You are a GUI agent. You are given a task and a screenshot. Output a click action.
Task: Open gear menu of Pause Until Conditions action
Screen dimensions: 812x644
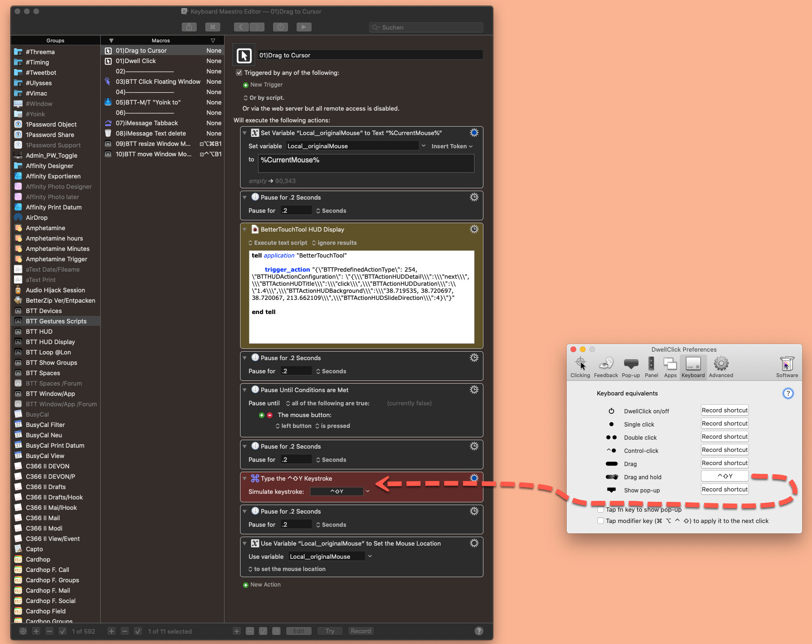[474, 390]
